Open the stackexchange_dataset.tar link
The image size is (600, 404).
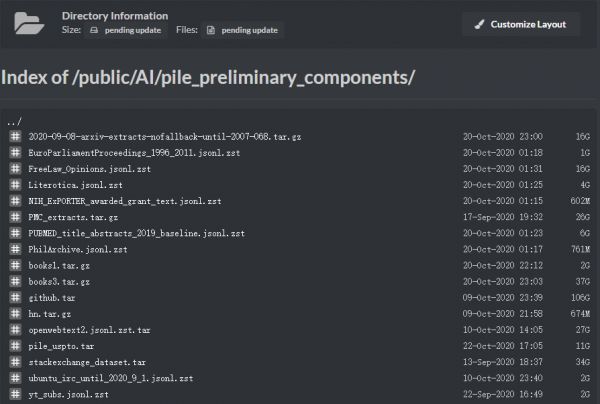[87, 362]
